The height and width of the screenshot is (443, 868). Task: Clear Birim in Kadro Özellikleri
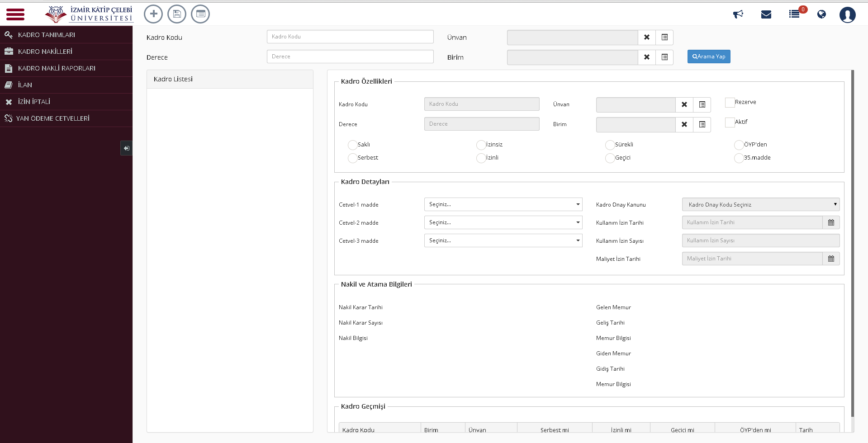click(684, 125)
